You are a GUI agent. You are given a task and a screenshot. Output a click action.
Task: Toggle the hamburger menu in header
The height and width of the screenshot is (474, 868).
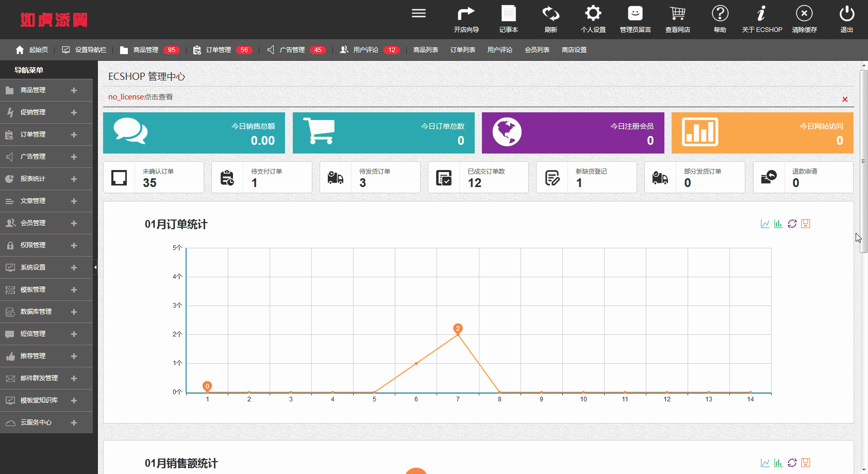pyautogui.click(x=419, y=13)
